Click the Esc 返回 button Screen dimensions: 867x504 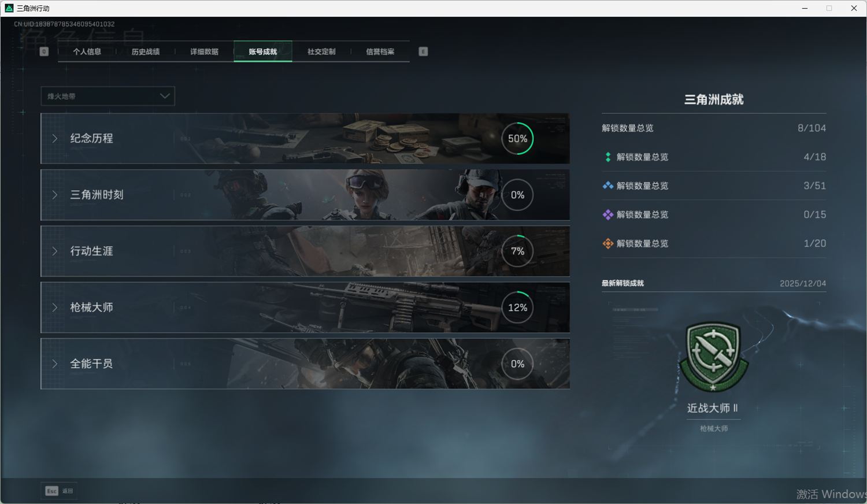tap(59, 491)
